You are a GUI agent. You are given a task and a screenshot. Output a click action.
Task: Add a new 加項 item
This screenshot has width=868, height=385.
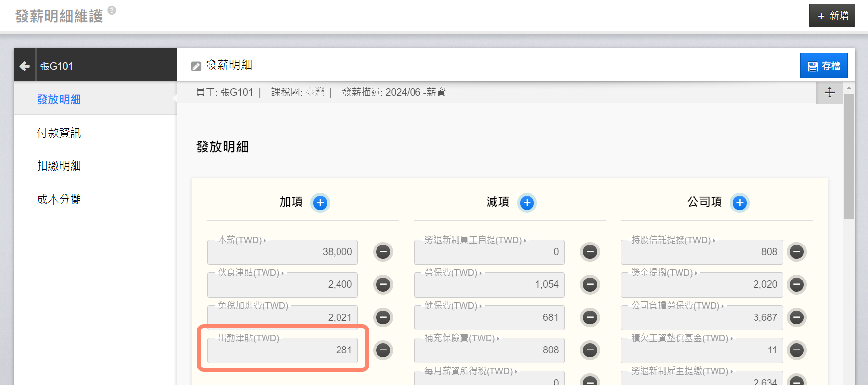[x=320, y=203]
